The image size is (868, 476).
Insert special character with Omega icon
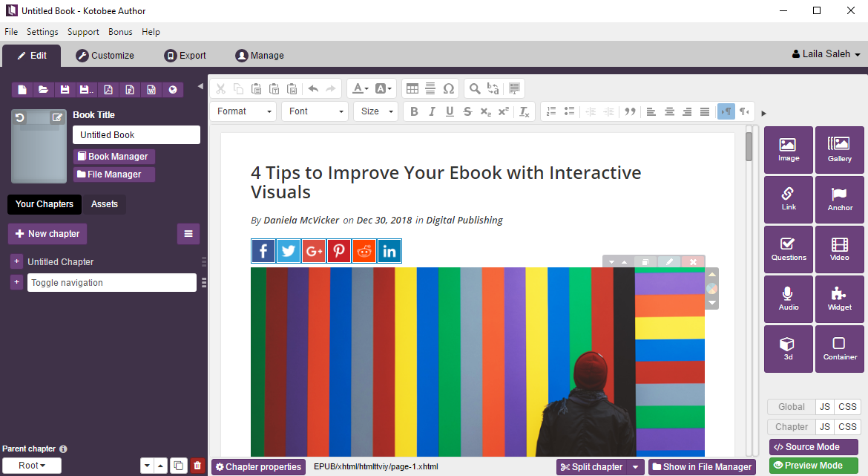point(448,88)
